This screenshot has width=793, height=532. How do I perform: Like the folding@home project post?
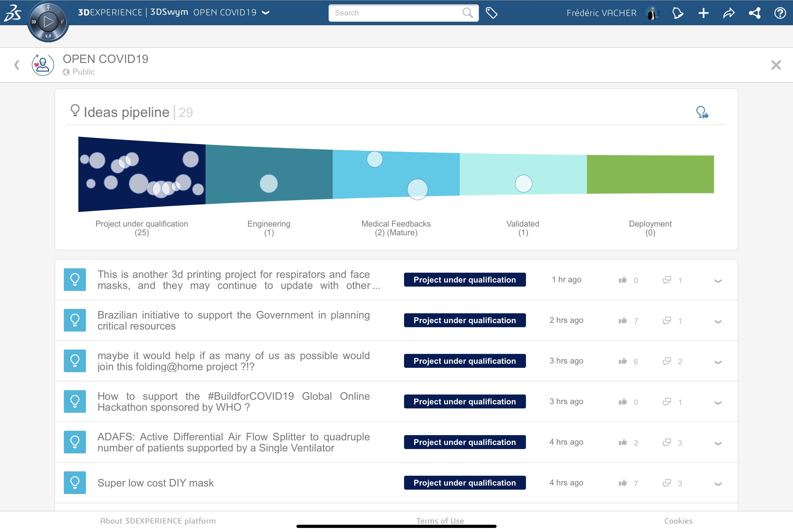623,360
